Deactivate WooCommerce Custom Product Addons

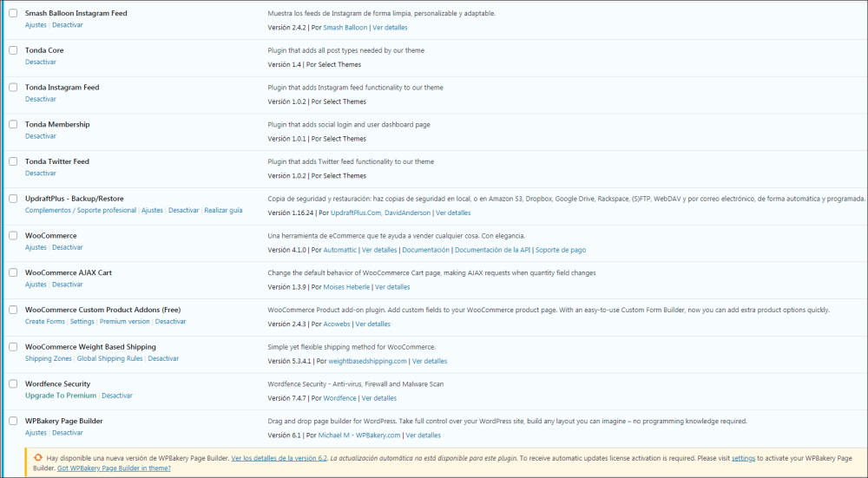170,322
